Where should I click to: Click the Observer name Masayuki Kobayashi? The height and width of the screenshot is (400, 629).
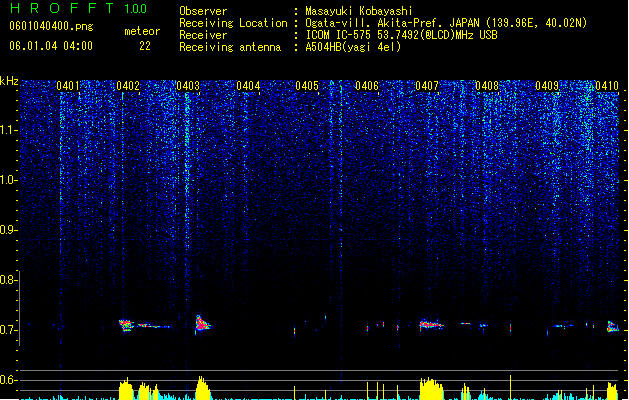click(x=359, y=11)
